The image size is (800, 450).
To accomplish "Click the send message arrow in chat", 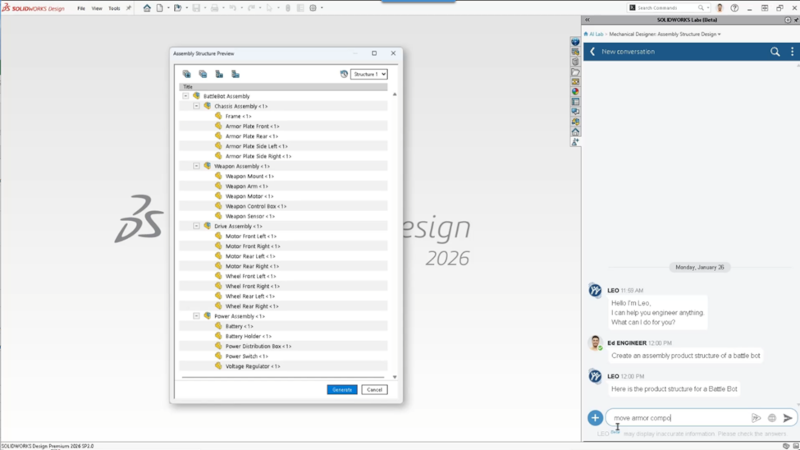I will pos(788,418).
